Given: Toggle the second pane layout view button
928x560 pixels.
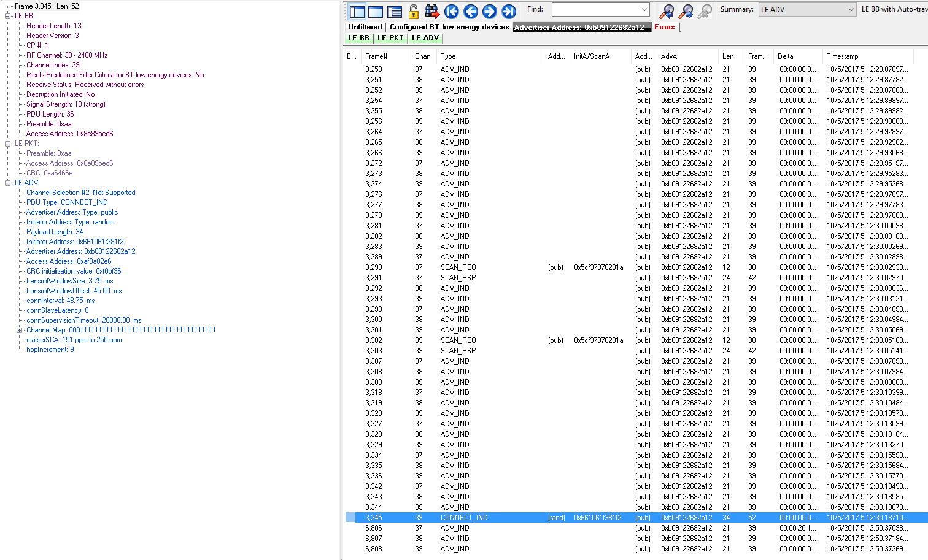Looking at the screenshot, I should click(376, 11).
